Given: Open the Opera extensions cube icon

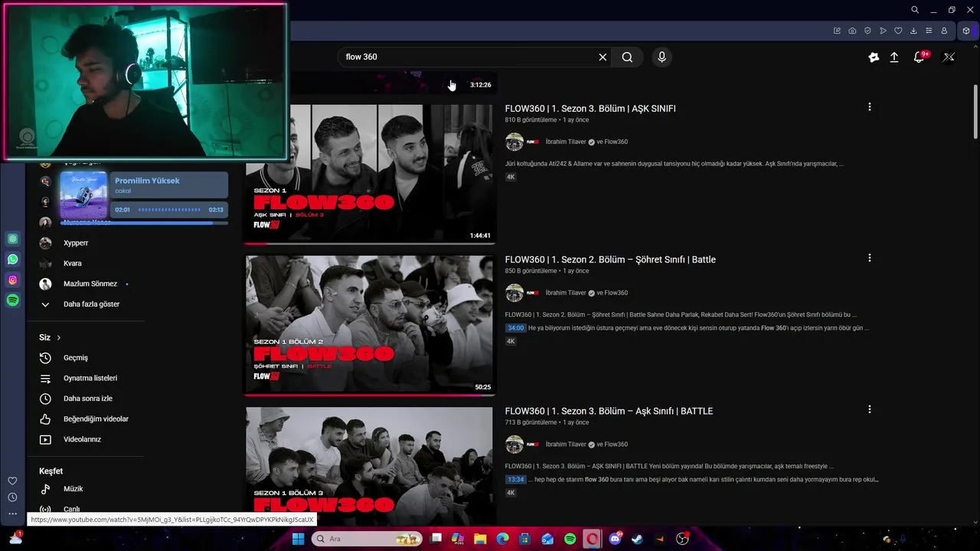Looking at the screenshot, I should click(x=966, y=31).
